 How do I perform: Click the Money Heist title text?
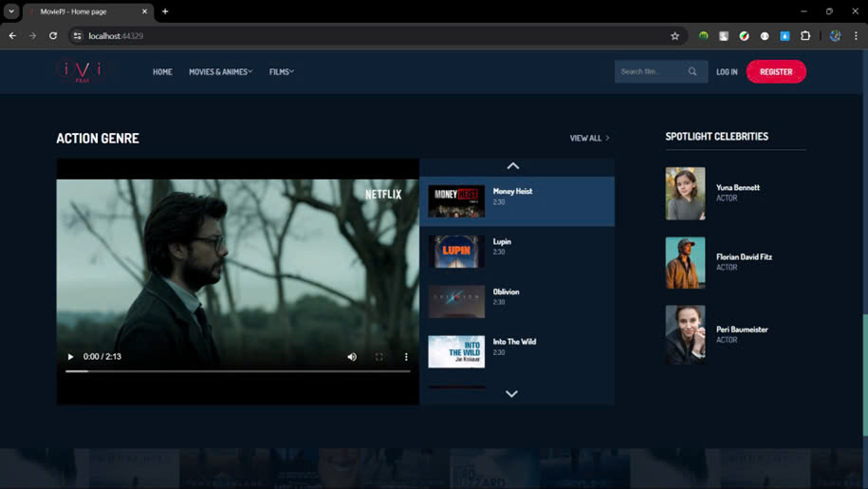tap(512, 191)
